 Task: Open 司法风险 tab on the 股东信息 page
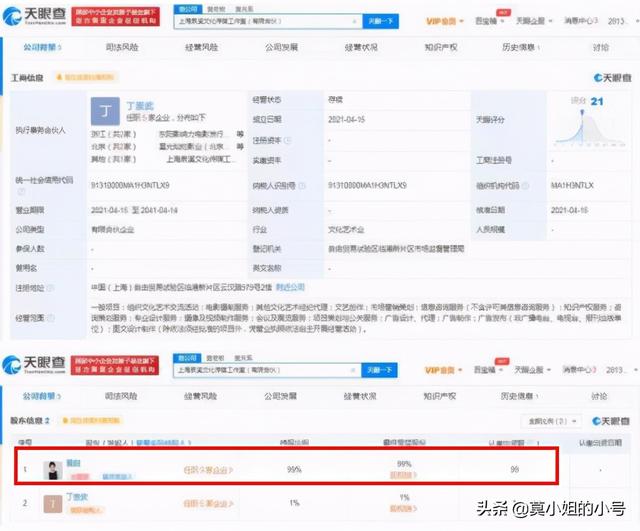point(121,396)
